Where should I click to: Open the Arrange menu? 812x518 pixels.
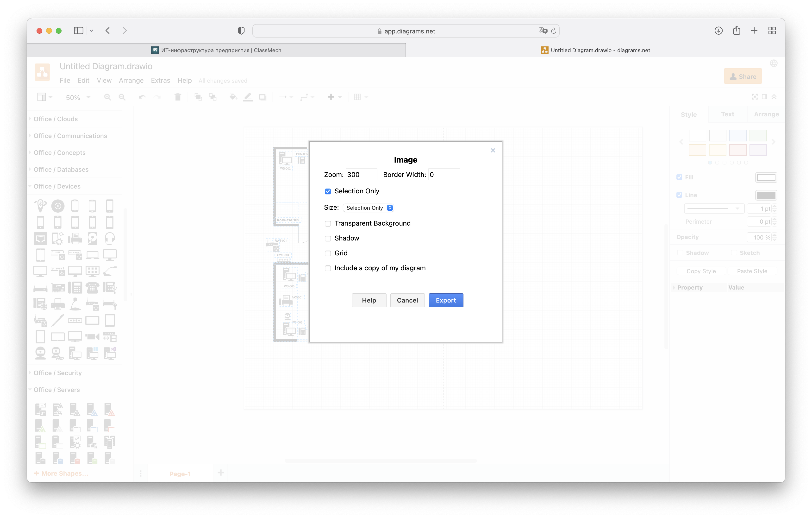coord(131,80)
